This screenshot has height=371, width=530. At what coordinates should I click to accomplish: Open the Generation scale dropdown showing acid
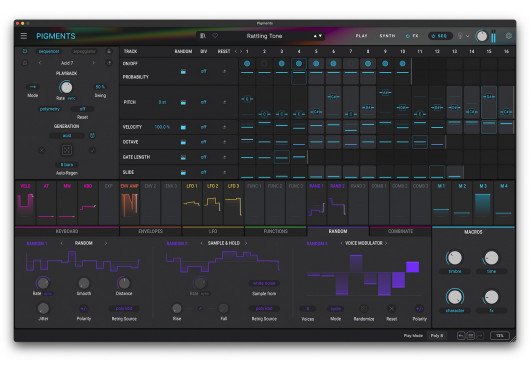point(67,135)
